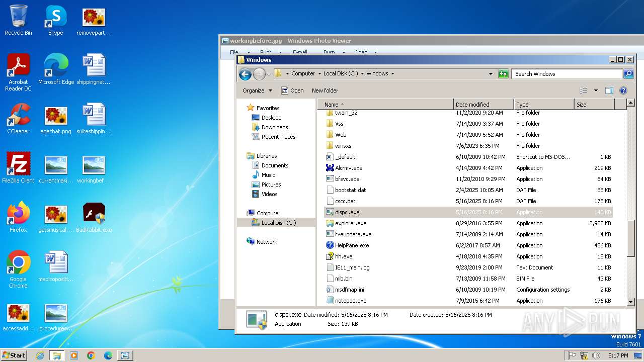Select the shippingnet Word document icon
Image resolution: width=644 pixels, height=362 pixels.
click(x=94, y=69)
